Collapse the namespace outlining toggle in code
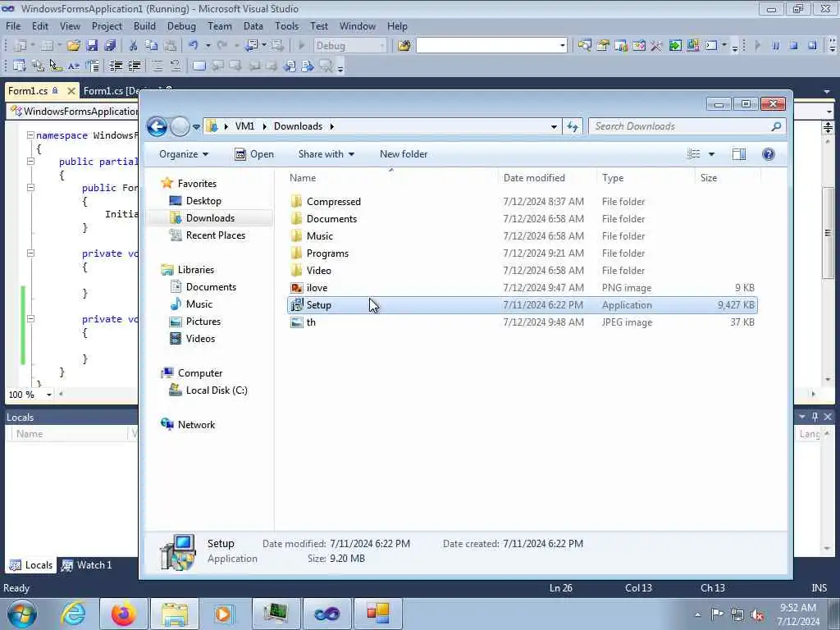 (30, 135)
